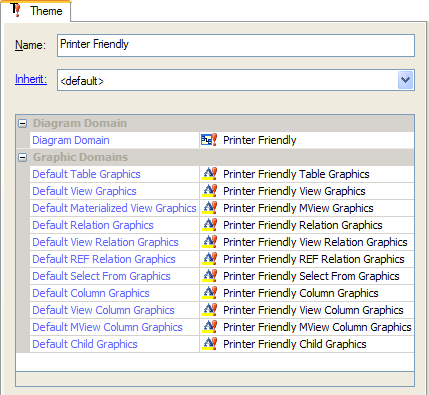Click the Printer Friendly diagram domain icon

(x=209, y=140)
